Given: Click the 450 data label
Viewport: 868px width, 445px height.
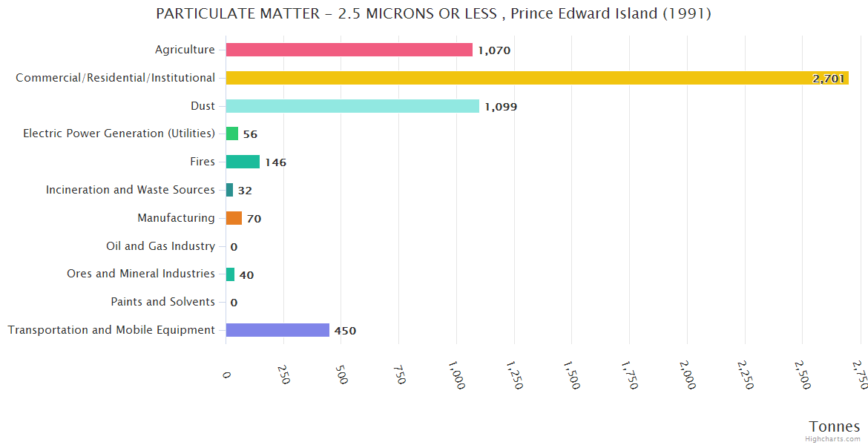Looking at the screenshot, I should pyautogui.click(x=345, y=331).
